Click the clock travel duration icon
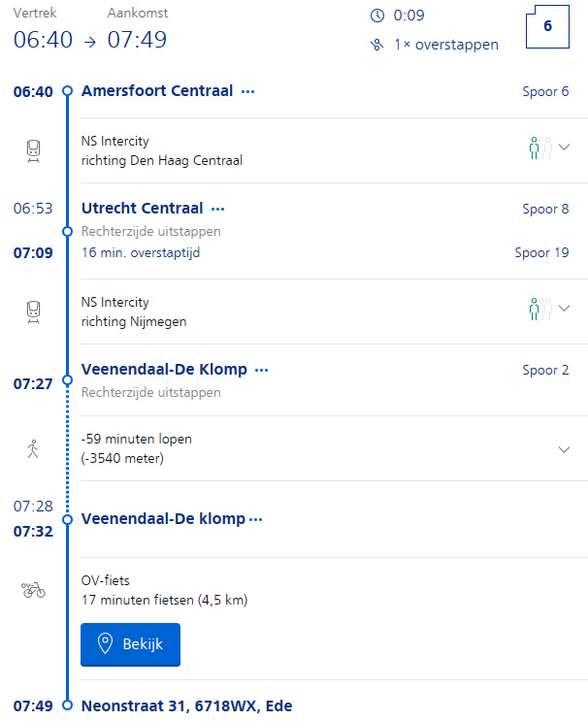The height and width of the screenshot is (721, 588). tap(377, 16)
